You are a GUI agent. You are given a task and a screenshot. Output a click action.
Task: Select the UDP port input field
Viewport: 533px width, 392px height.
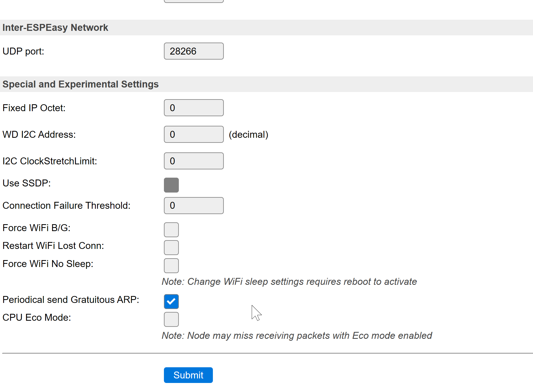(193, 51)
